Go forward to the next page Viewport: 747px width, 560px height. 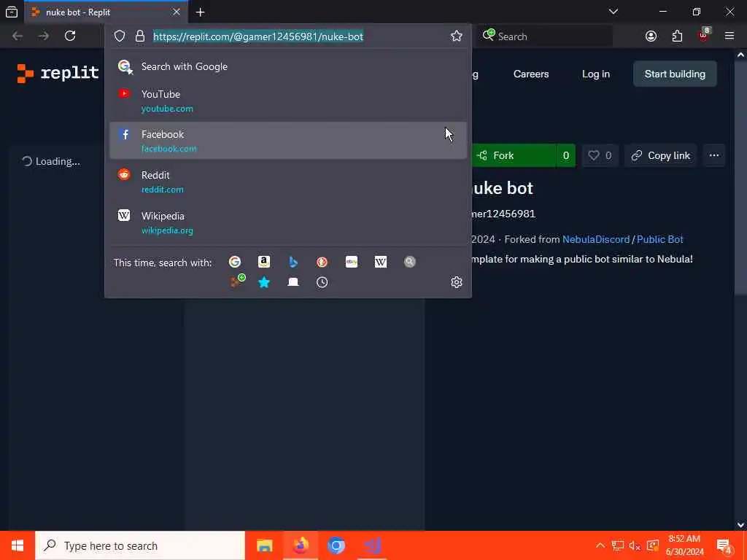pos(44,36)
